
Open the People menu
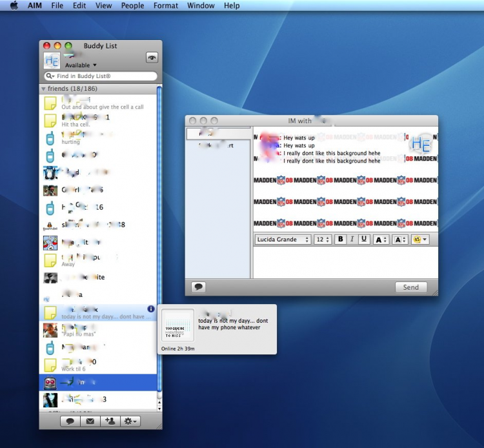pyautogui.click(x=132, y=6)
